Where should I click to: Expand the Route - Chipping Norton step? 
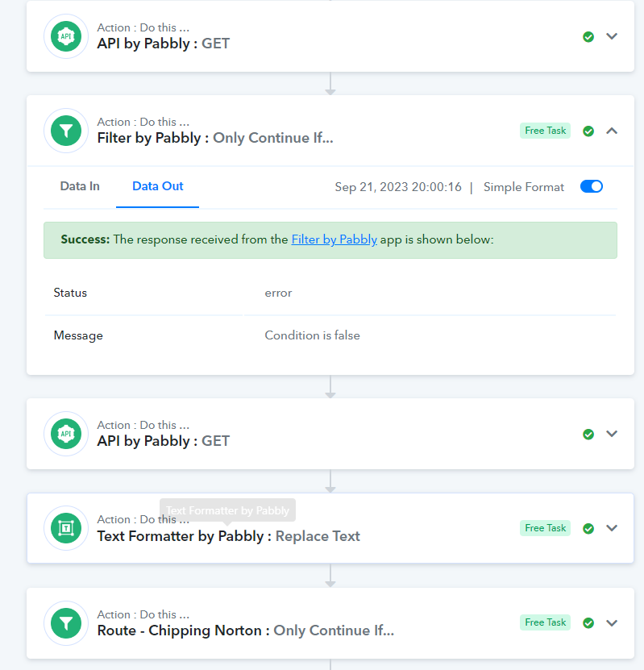coord(612,623)
